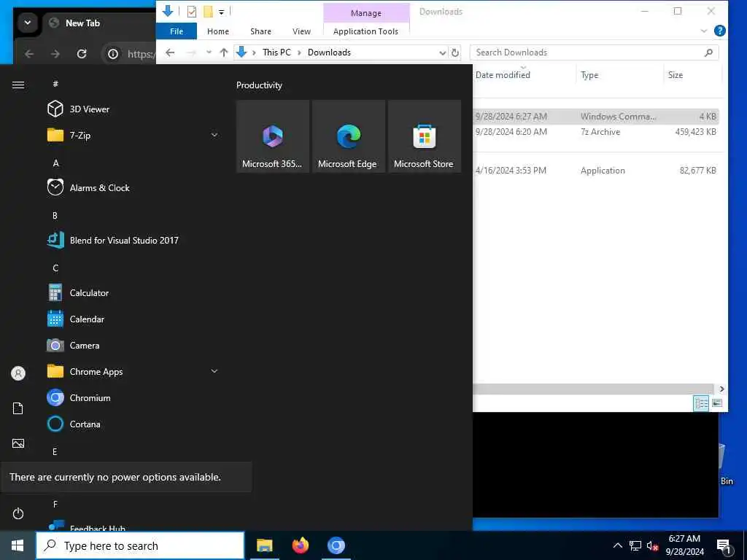
Task: Click the Windows Start button
Action: pyautogui.click(x=18, y=545)
